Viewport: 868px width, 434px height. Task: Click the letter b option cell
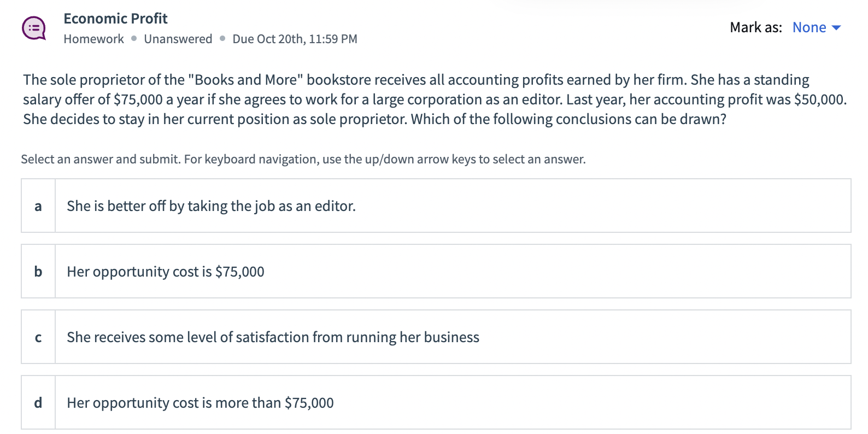[x=38, y=272]
